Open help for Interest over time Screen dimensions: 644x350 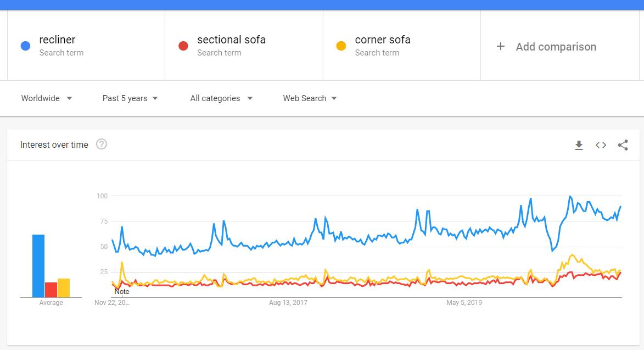pos(102,144)
